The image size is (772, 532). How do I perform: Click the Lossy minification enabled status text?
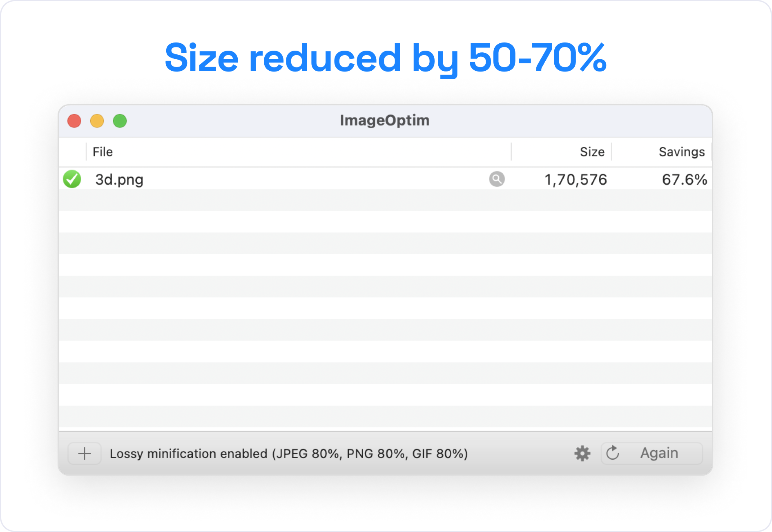pos(288,453)
